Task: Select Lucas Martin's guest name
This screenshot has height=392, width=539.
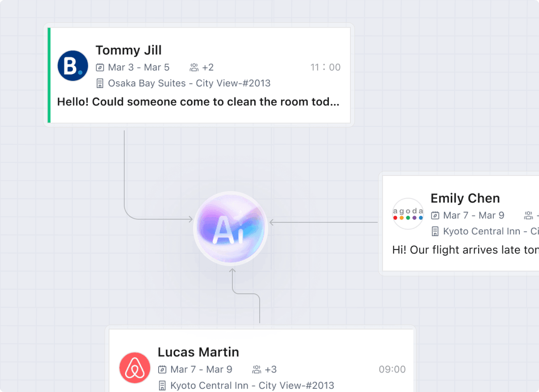Action: tap(198, 352)
